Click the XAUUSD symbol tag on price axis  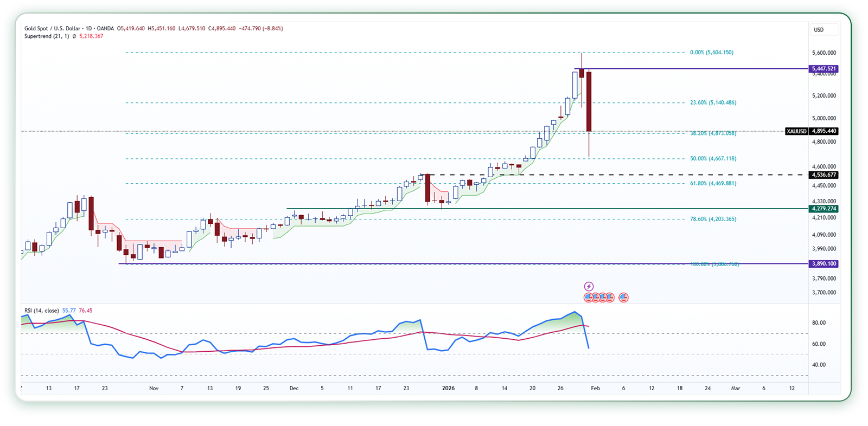coord(796,131)
